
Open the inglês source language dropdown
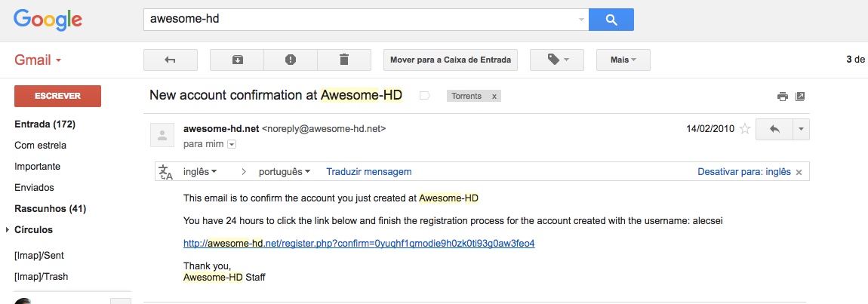[200, 172]
